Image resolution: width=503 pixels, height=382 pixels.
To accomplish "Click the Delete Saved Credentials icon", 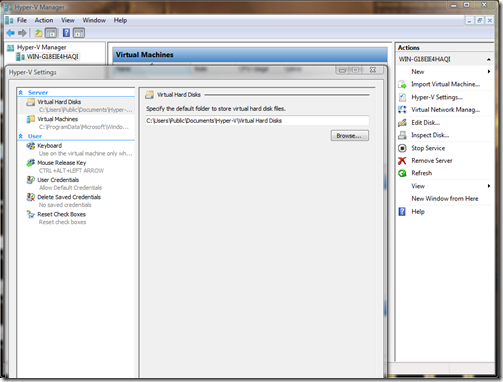I will 31,197.
